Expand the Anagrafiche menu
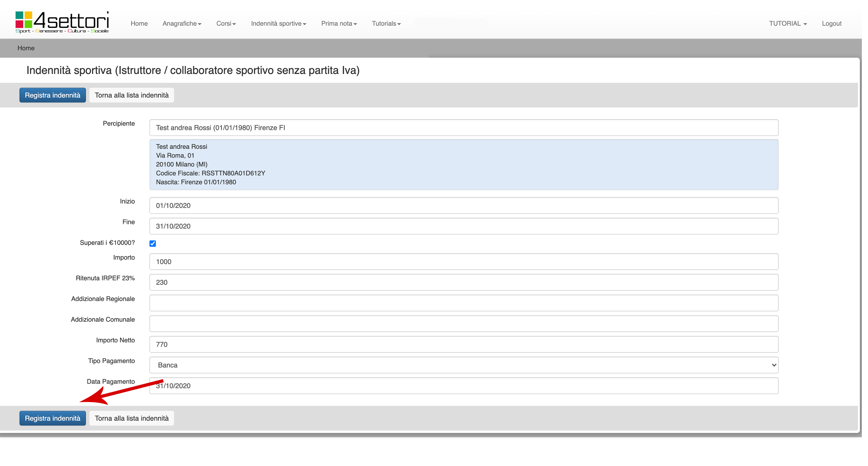This screenshot has height=466, width=868. [182, 24]
